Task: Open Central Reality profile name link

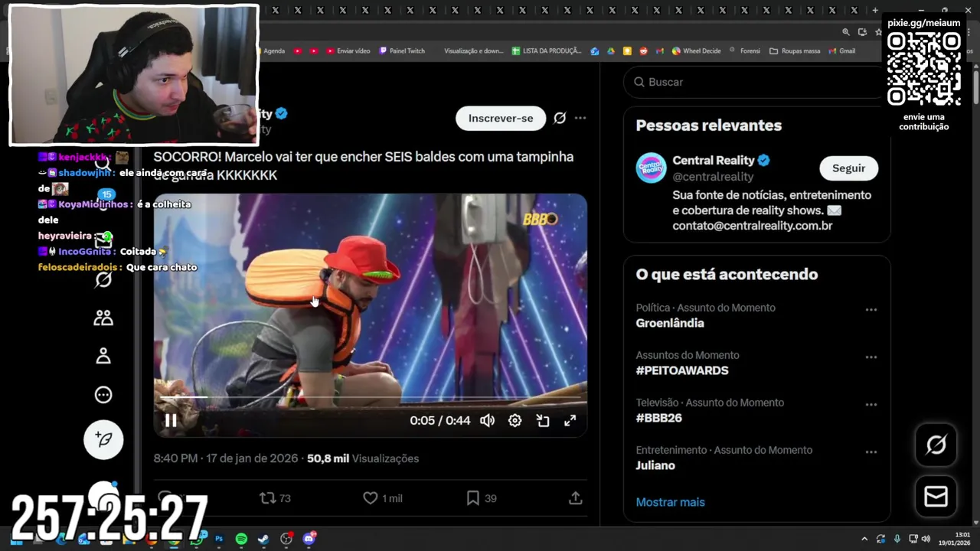Action: pos(714,160)
